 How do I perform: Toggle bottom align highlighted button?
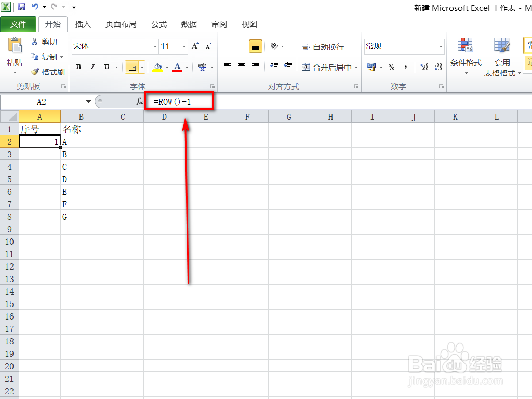tap(256, 46)
